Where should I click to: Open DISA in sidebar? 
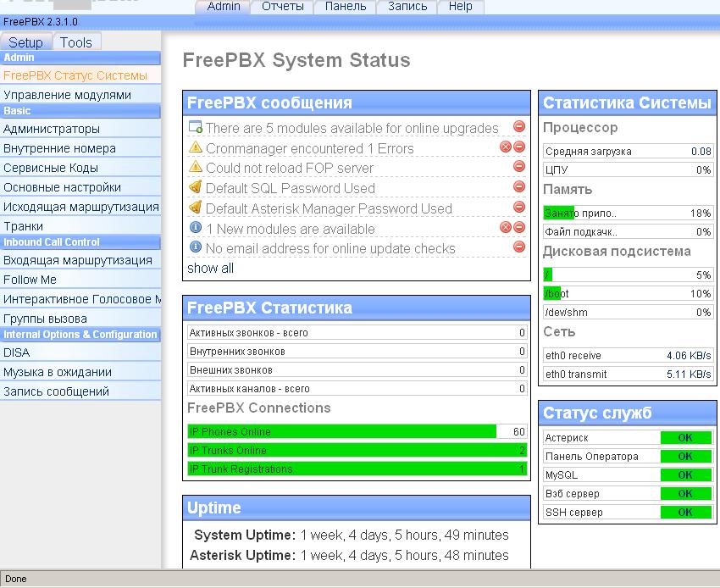80,352
